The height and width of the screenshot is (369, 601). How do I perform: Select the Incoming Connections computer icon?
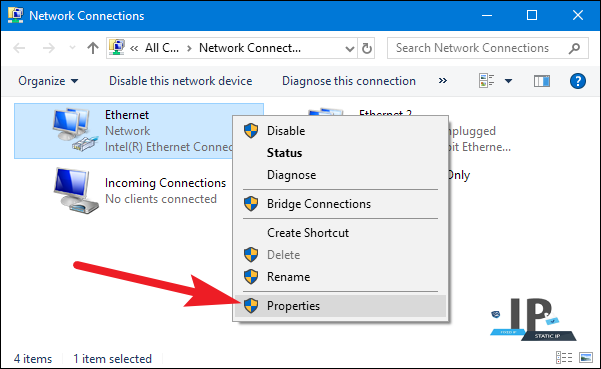(76, 190)
